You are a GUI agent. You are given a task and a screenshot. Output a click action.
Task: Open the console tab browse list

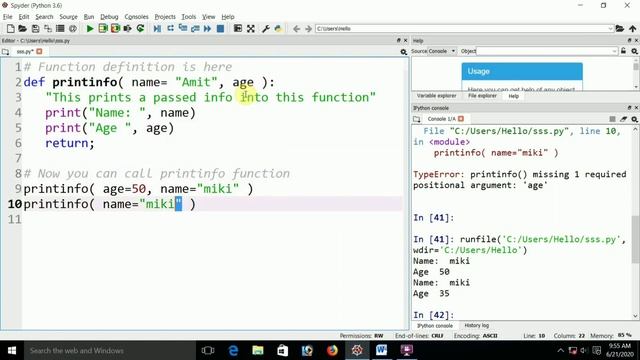[417, 119]
